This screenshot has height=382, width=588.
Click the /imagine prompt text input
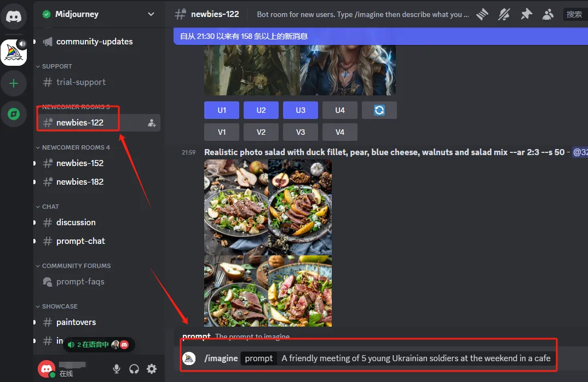416,358
